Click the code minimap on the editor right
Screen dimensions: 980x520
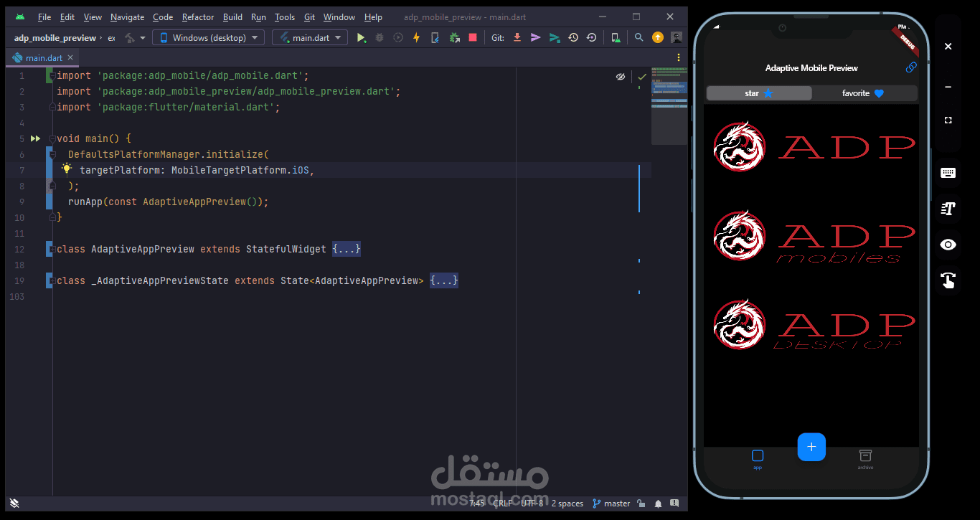(x=669, y=106)
